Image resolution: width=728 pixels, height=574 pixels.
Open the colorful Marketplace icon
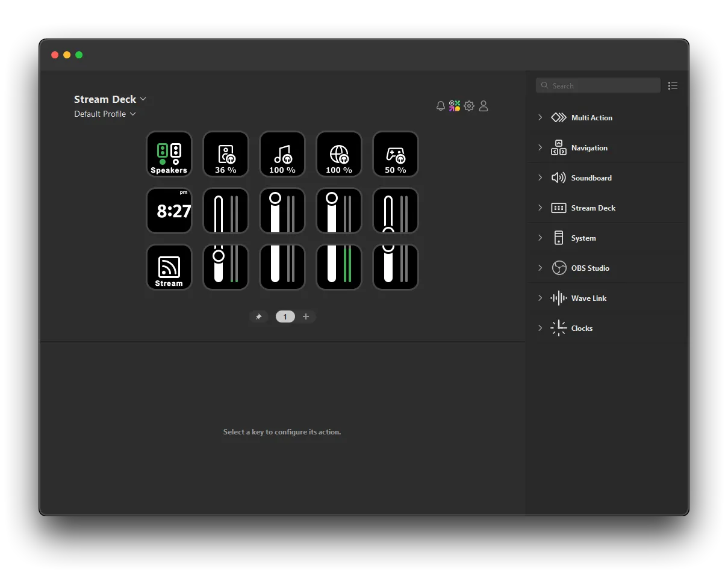(455, 106)
